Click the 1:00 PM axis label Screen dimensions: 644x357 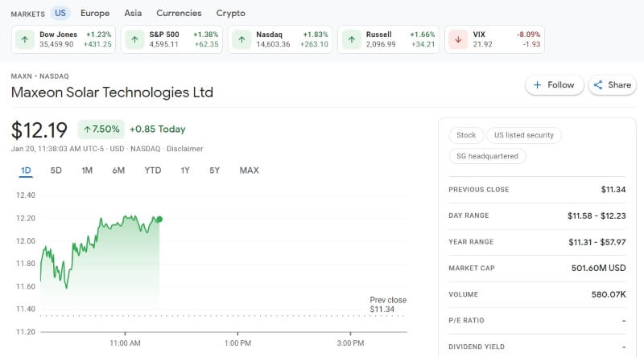[237, 343]
